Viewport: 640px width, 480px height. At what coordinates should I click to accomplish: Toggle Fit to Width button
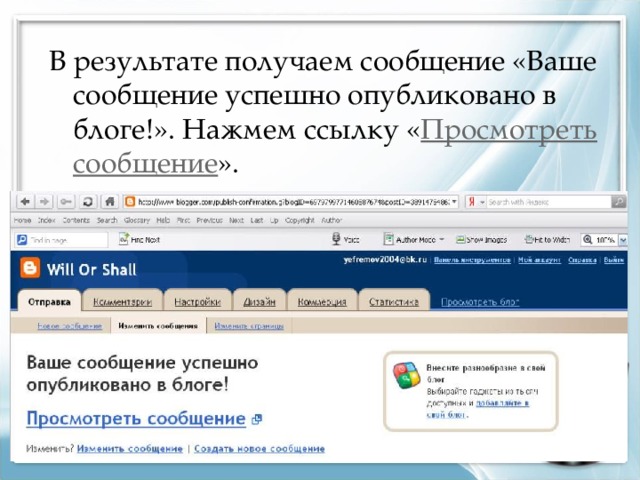pyautogui.click(x=547, y=240)
